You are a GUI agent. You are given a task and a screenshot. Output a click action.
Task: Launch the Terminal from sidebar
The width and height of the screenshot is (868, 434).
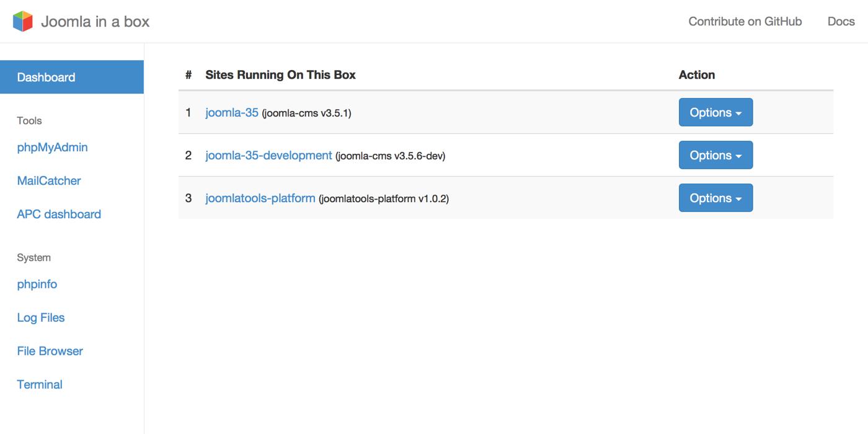coord(40,385)
